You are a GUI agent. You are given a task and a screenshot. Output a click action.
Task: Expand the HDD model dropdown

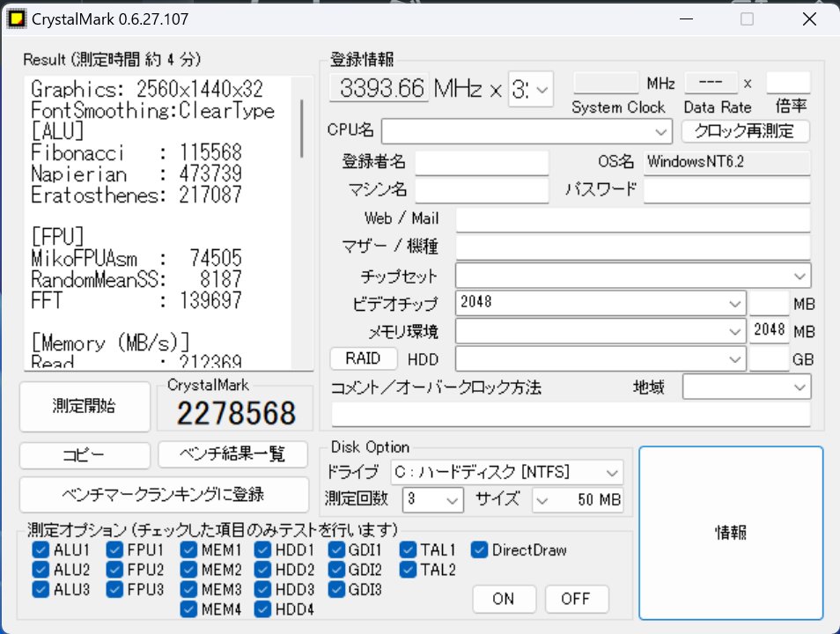click(601, 359)
